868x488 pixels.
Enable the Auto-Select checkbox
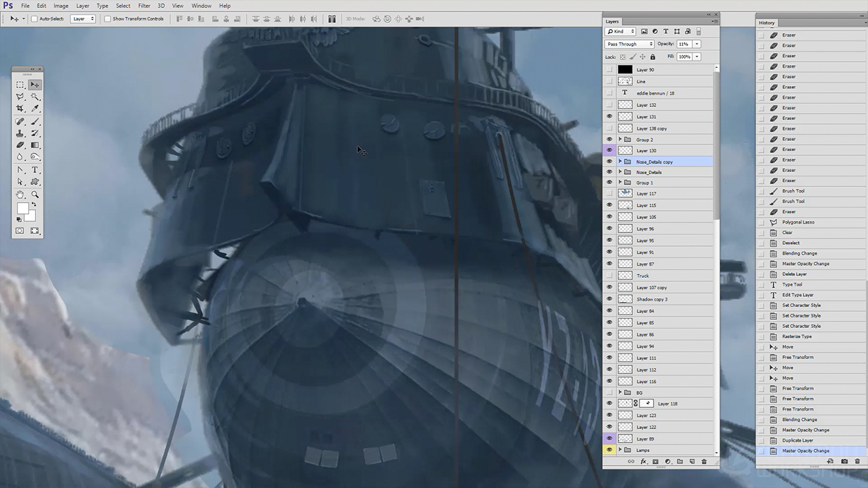[35, 19]
